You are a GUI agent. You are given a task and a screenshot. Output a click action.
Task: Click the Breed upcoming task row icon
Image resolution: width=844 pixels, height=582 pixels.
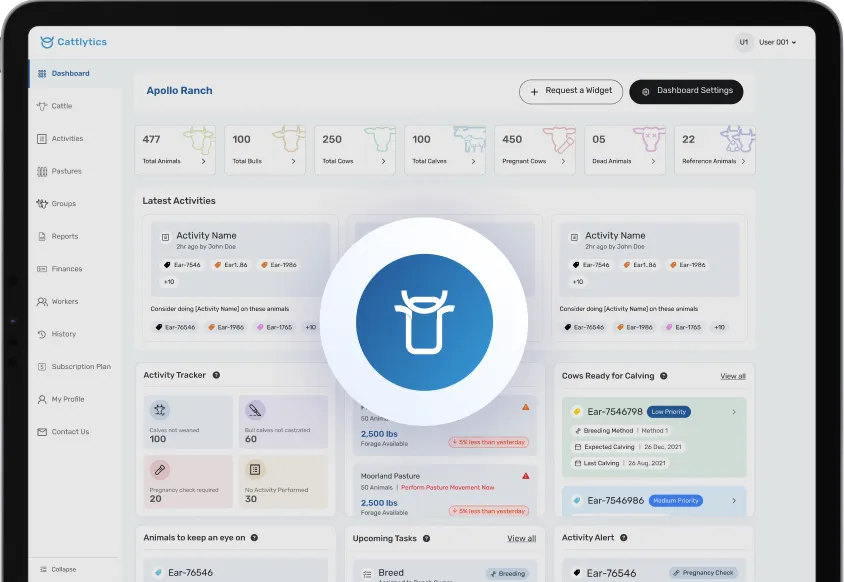click(x=367, y=574)
